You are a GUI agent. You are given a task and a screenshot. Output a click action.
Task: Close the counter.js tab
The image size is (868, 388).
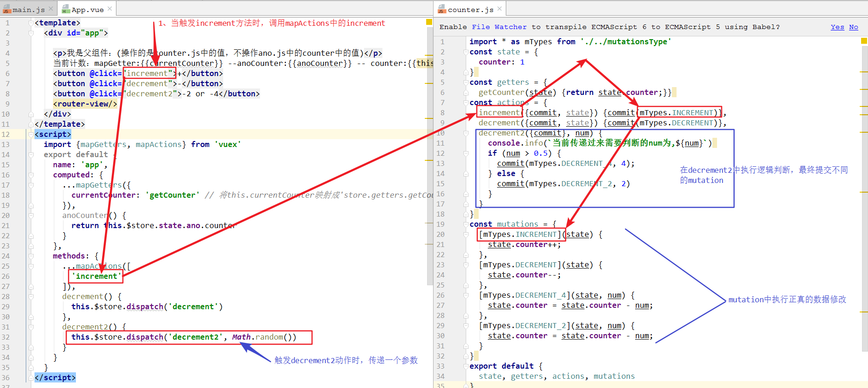499,9
